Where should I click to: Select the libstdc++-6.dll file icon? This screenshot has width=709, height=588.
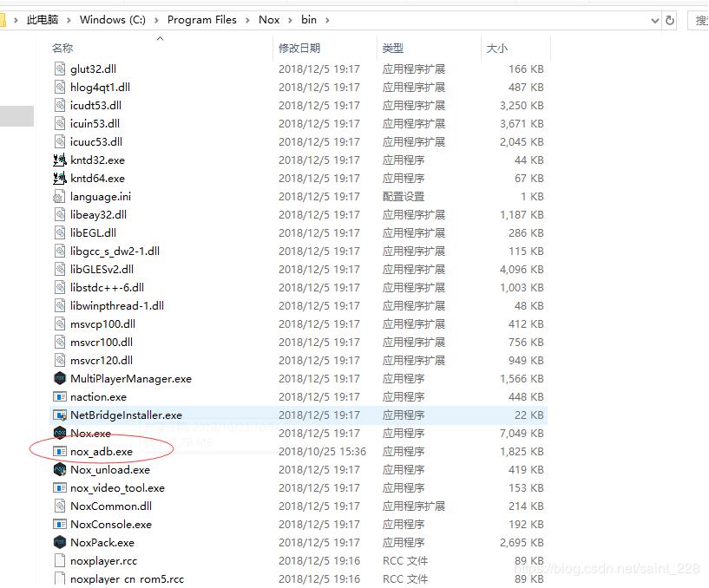click(60, 287)
